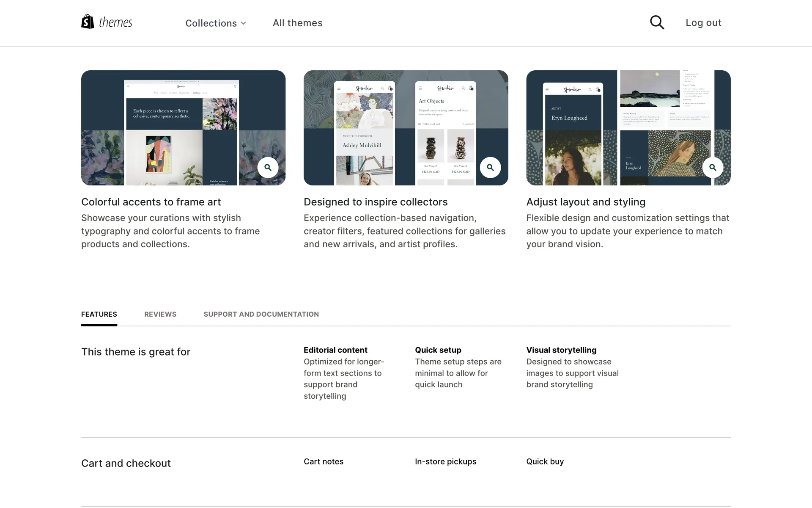Open the Support and Documentation tab
This screenshot has height=508, width=812.
pyautogui.click(x=261, y=314)
